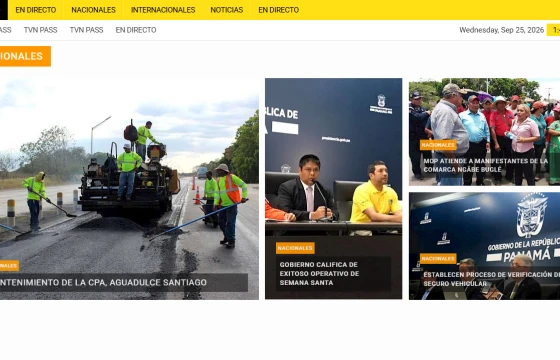
Task: Click small orange tag on road maintenance article
Action: point(9,266)
